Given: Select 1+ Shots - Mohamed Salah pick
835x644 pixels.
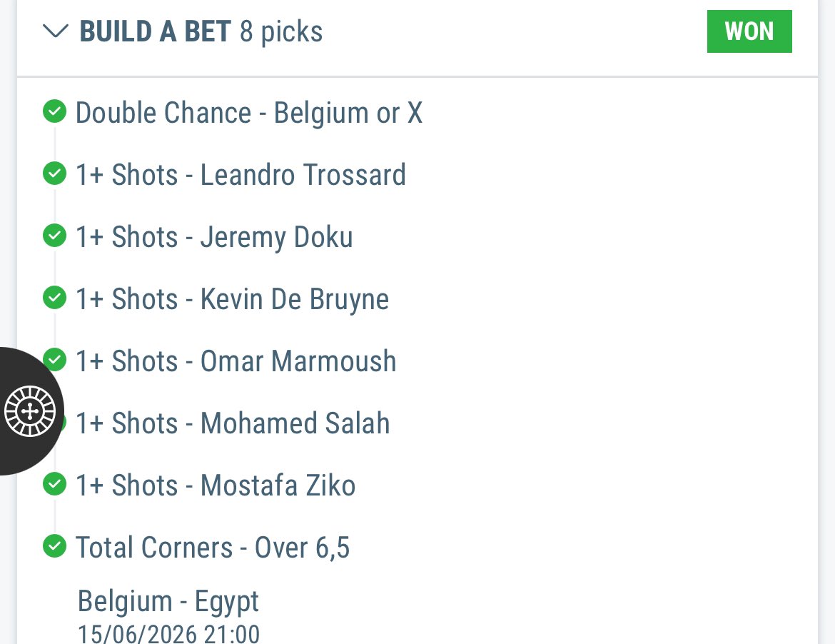Looking at the screenshot, I should coord(233,423).
